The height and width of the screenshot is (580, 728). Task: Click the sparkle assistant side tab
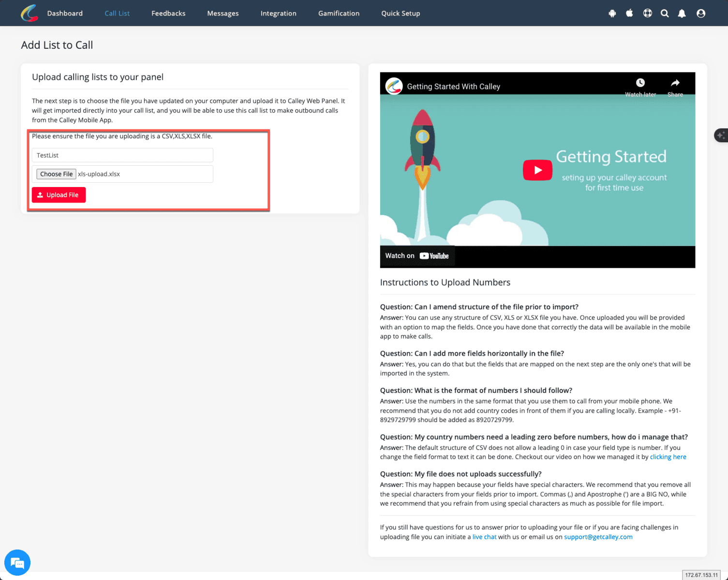pyautogui.click(x=721, y=135)
